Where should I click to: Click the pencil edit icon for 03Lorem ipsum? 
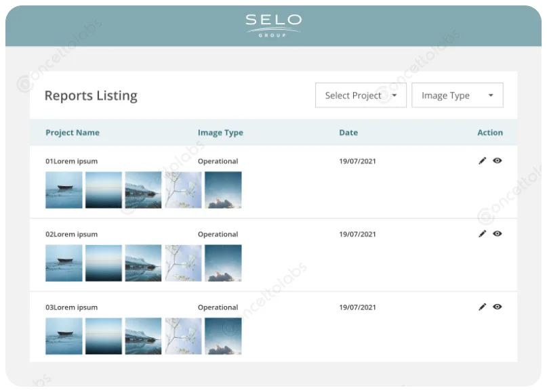tap(483, 307)
